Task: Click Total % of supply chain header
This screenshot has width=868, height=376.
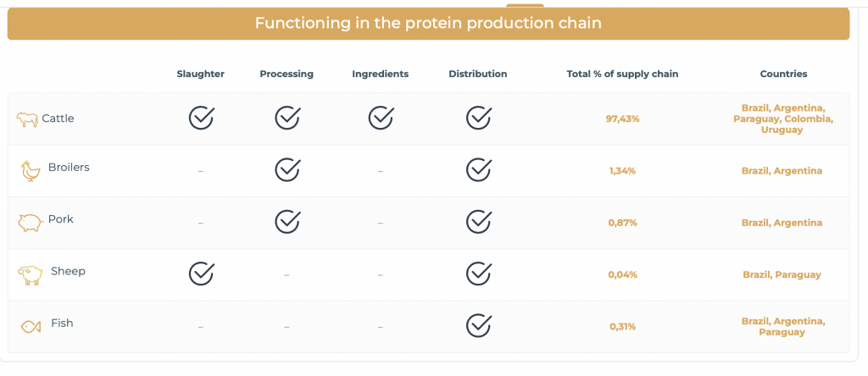Action: 622,74
